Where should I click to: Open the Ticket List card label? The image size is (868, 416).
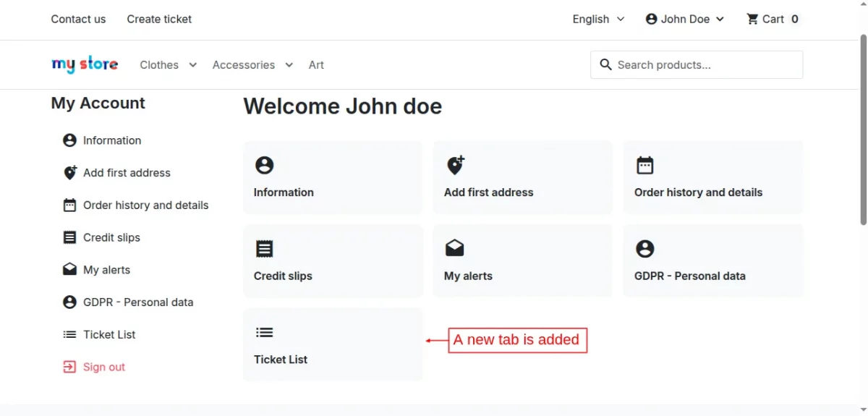click(x=281, y=360)
